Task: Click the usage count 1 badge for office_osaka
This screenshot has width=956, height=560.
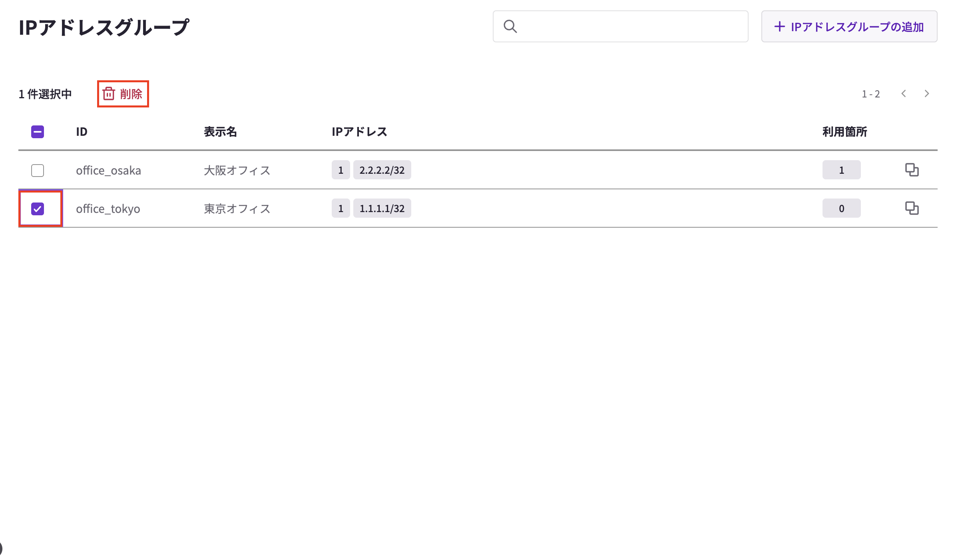Action: pos(841,170)
